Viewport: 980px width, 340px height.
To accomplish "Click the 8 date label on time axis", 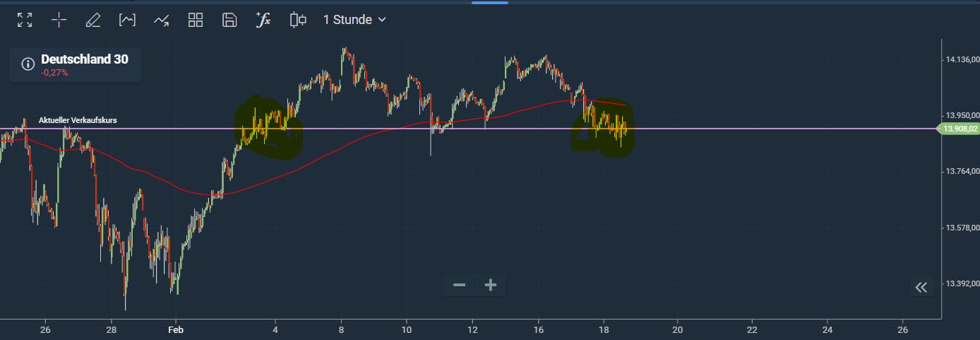I will click(341, 329).
